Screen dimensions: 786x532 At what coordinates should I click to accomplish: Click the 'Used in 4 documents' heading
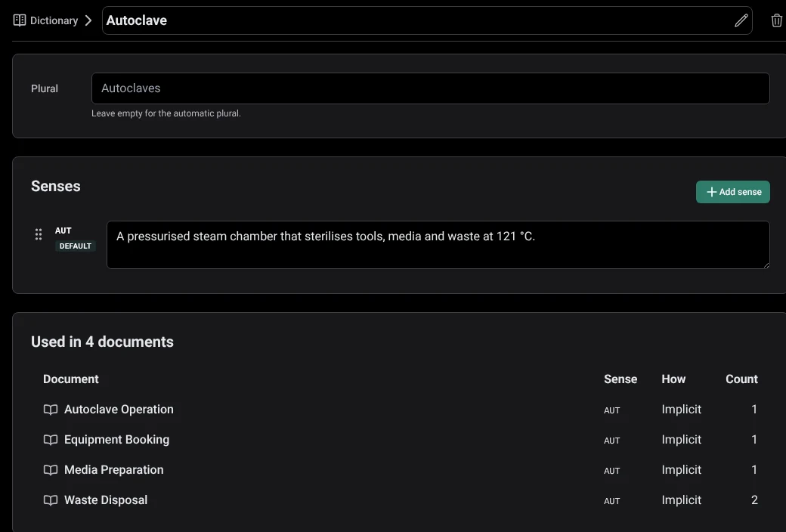[102, 342]
